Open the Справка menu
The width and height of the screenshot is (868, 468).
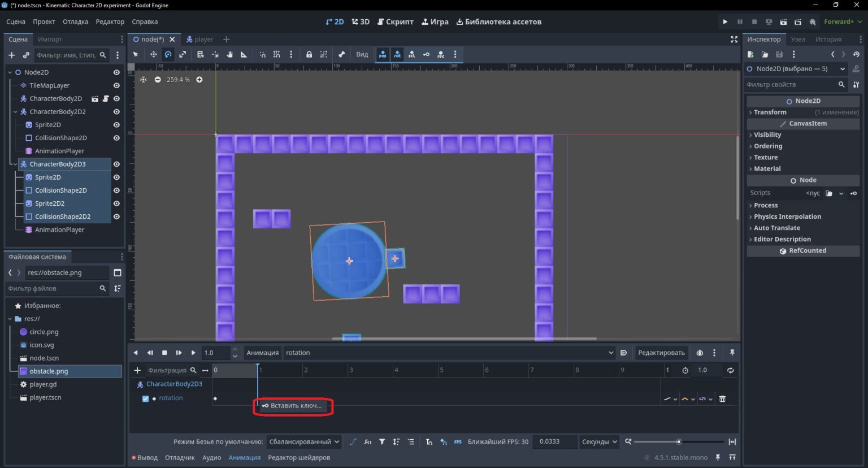[x=145, y=21]
